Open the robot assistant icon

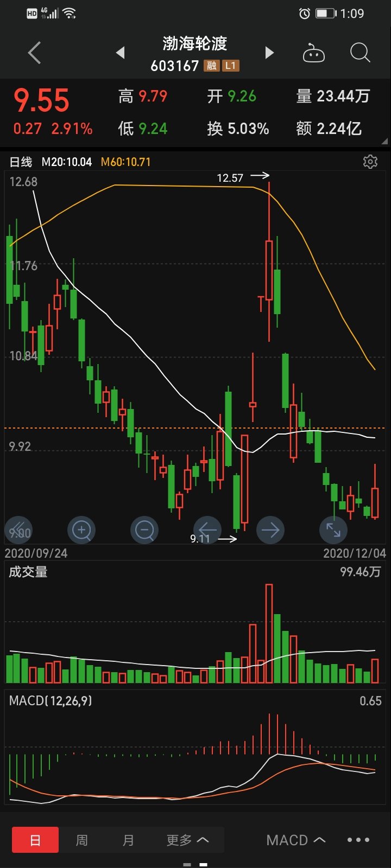point(313,53)
